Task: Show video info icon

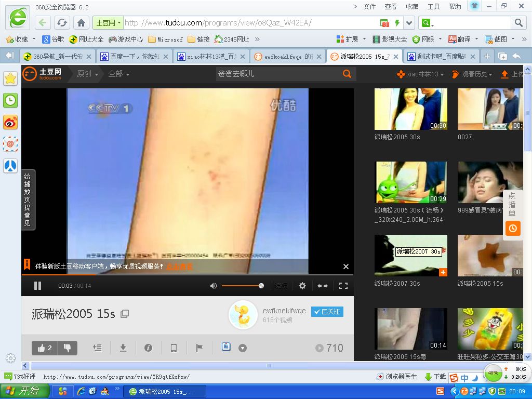Action: (x=148, y=348)
